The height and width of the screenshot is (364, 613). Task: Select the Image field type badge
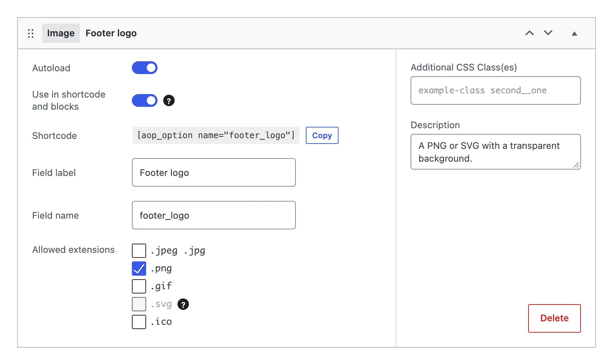click(x=61, y=33)
